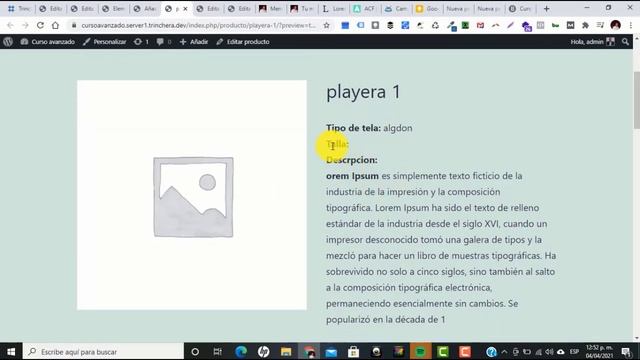Switch to the Lorem tab
640x360 pixels.
click(333, 9)
